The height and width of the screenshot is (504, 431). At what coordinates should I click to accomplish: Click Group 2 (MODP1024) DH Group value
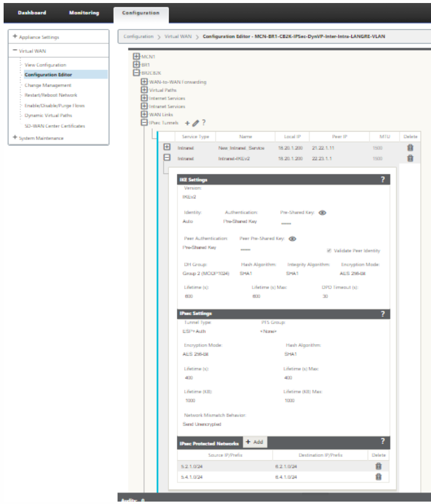point(206,273)
